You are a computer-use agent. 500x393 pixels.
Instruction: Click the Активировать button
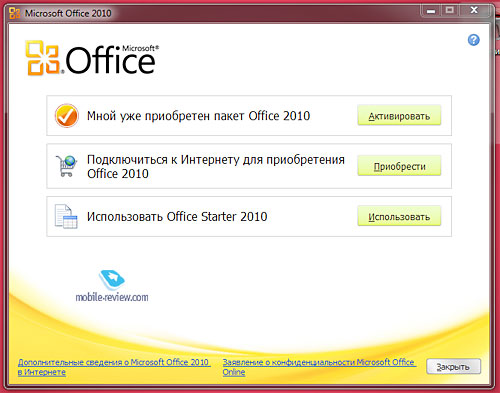tap(399, 116)
